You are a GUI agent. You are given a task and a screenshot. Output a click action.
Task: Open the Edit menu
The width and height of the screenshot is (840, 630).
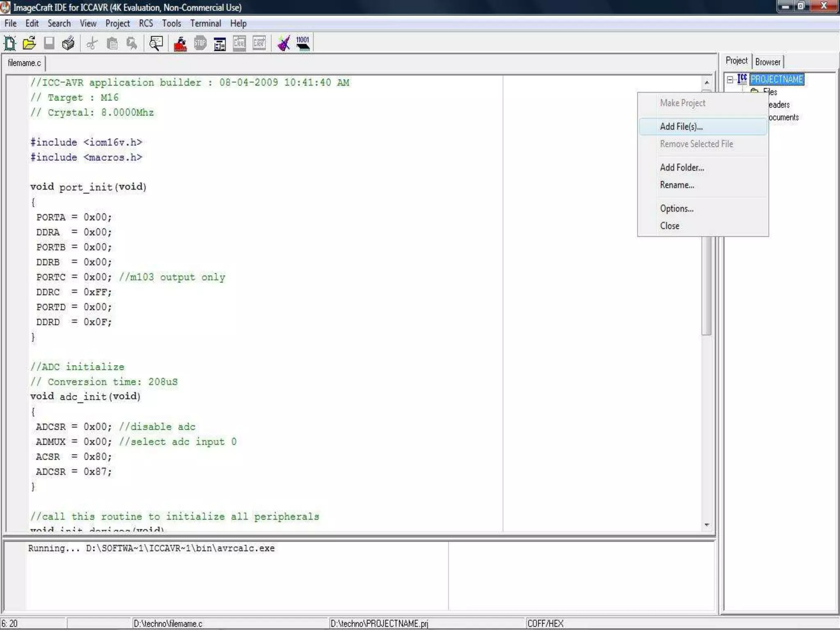point(32,23)
